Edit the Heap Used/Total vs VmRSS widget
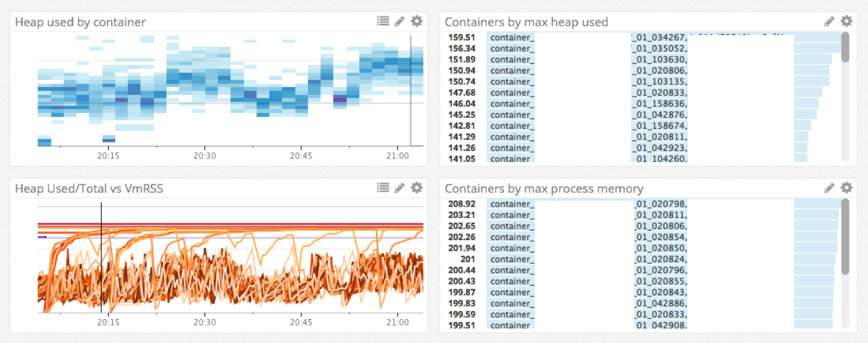Screen dimensions: 868x343 [399, 187]
